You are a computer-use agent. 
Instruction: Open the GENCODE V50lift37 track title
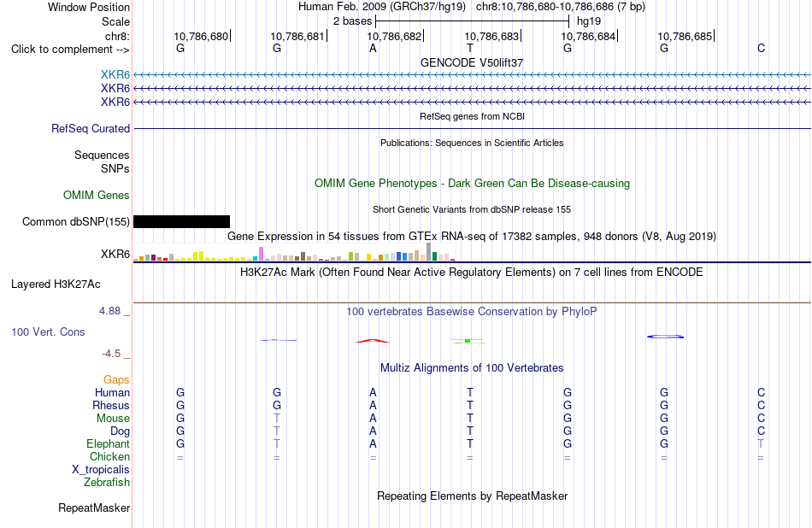(472, 62)
